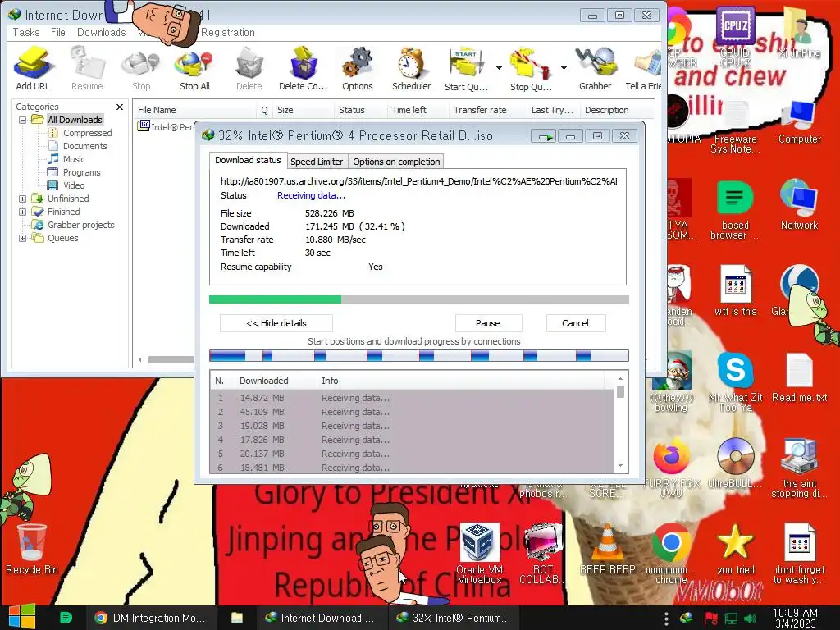Switch to Options on completion tab

pos(396,162)
